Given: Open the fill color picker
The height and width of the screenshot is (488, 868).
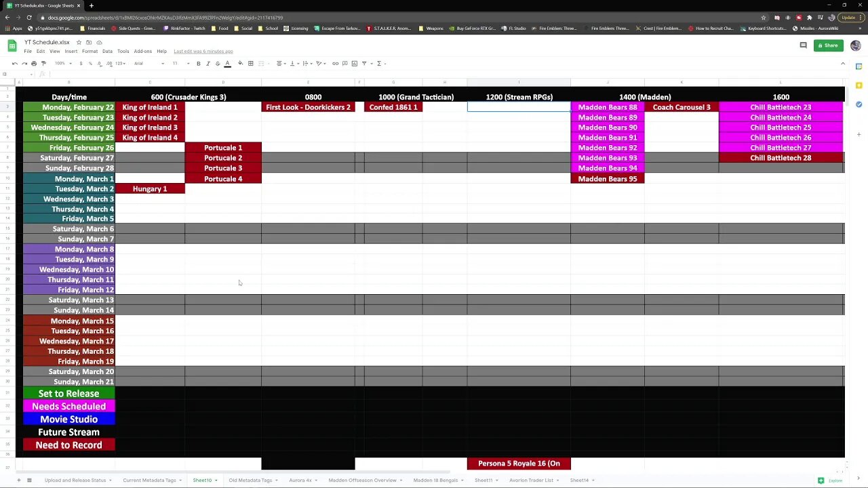Looking at the screenshot, I should click(240, 63).
